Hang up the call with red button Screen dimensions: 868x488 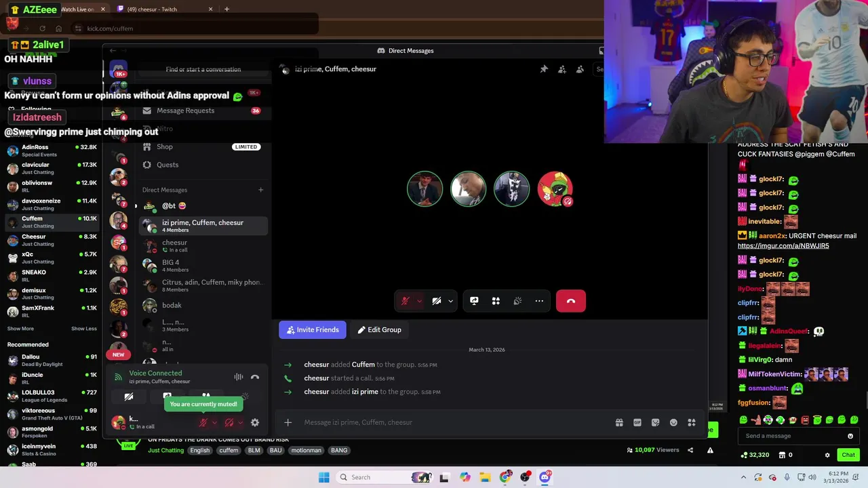[571, 301]
